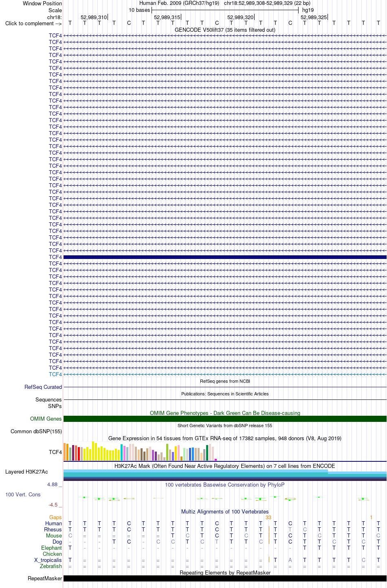Open the 'Common dbSNP(155)' track label

pos(36,431)
